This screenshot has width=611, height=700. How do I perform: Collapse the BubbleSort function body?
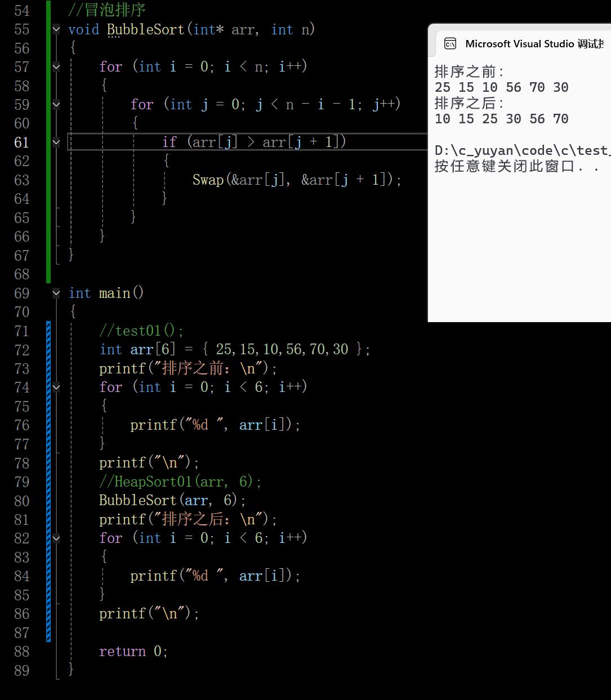pyautogui.click(x=55, y=29)
